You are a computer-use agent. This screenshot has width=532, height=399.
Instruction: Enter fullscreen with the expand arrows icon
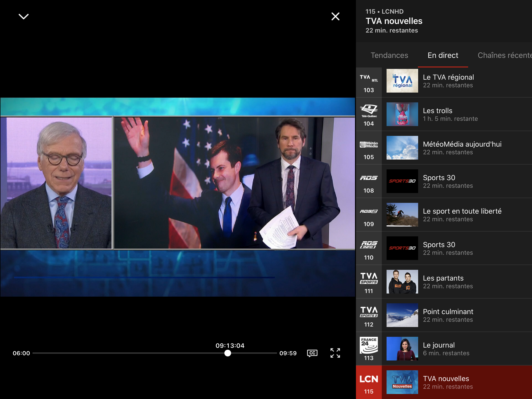click(x=335, y=353)
